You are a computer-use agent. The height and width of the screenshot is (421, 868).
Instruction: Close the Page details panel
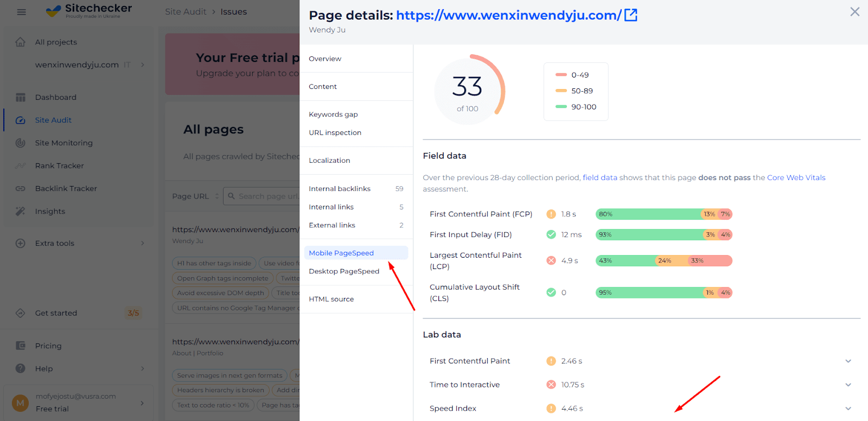click(854, 12)
